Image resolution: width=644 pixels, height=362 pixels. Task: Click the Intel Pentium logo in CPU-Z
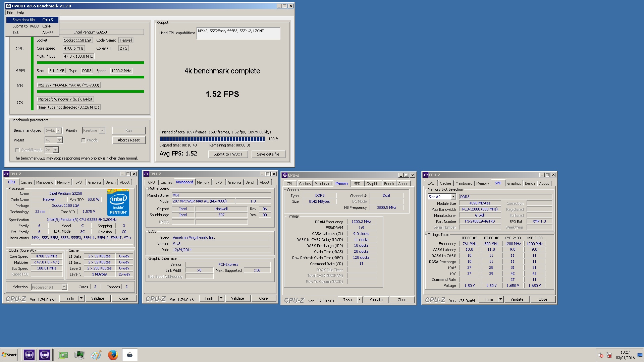click(118, 202)
